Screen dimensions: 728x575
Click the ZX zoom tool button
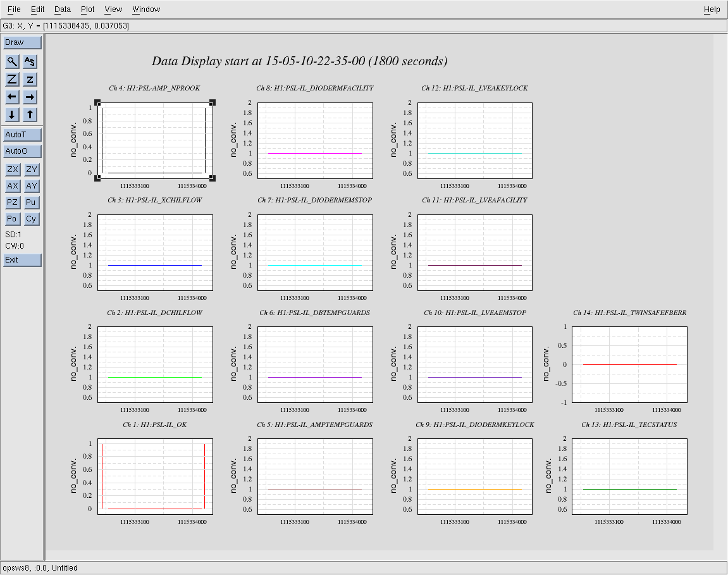pos(13,170)
